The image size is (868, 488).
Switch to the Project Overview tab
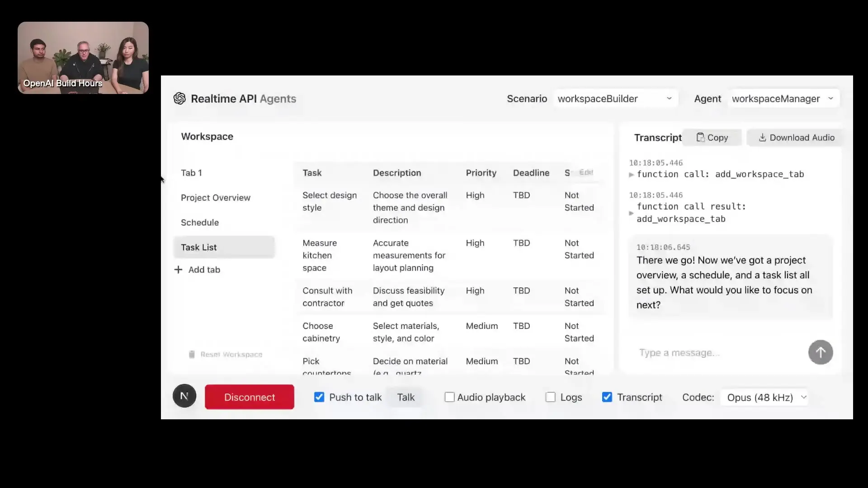216,197
